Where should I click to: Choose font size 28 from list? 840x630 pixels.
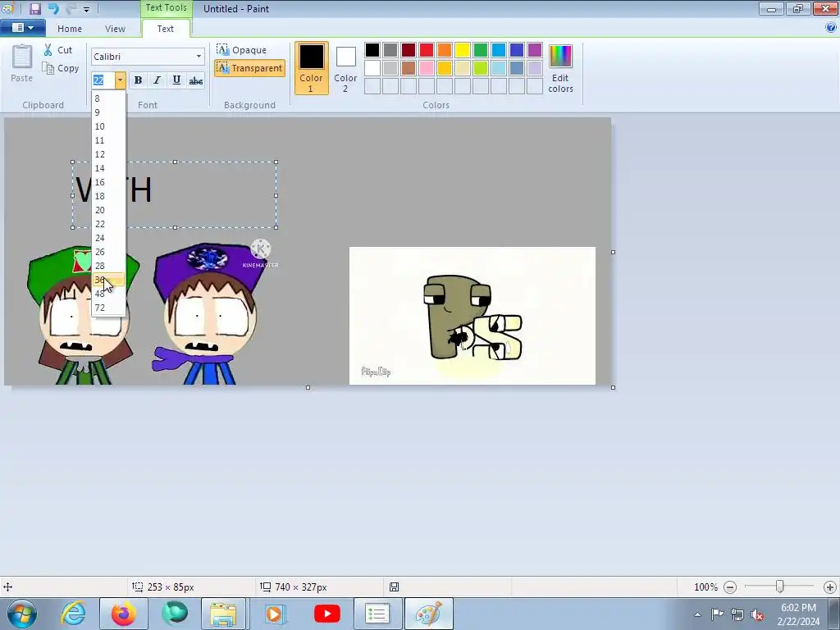(x=109, y=266)
